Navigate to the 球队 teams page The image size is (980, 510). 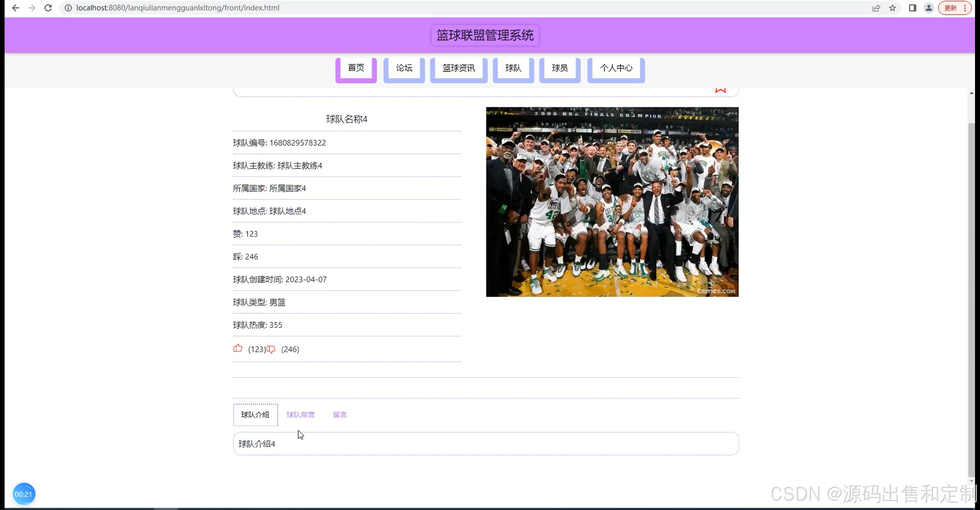513,68
